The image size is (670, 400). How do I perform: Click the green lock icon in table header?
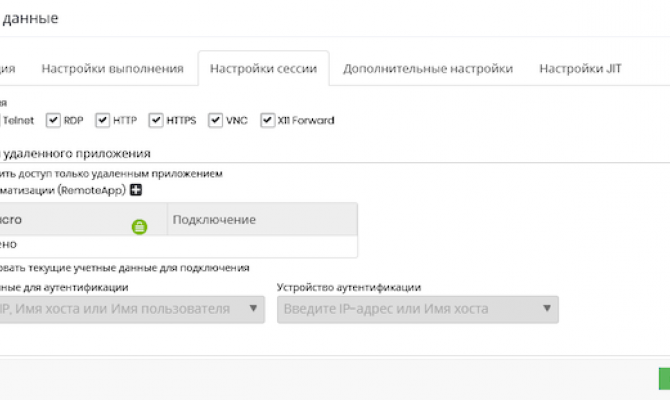[x=139, y=227]
